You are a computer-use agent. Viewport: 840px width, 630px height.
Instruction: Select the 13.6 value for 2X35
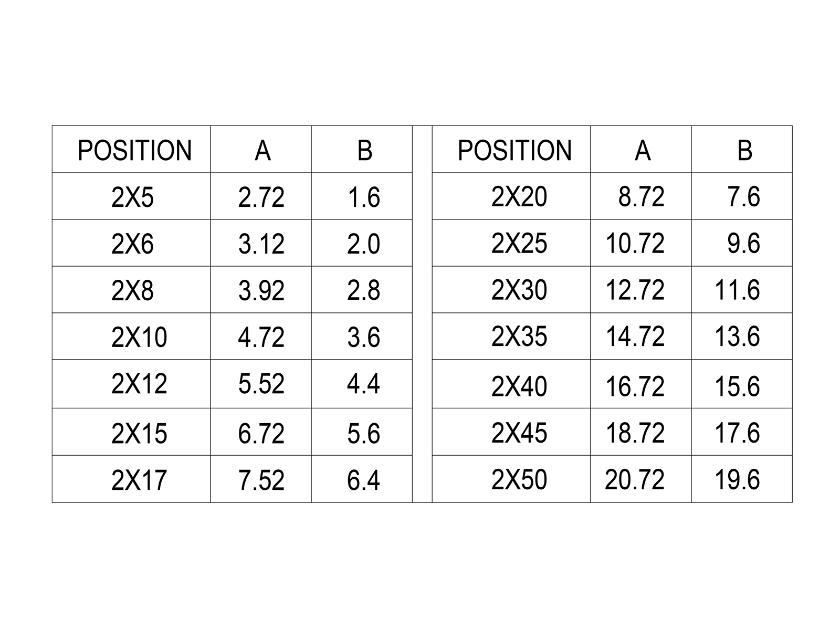click(x=737, y=336)
